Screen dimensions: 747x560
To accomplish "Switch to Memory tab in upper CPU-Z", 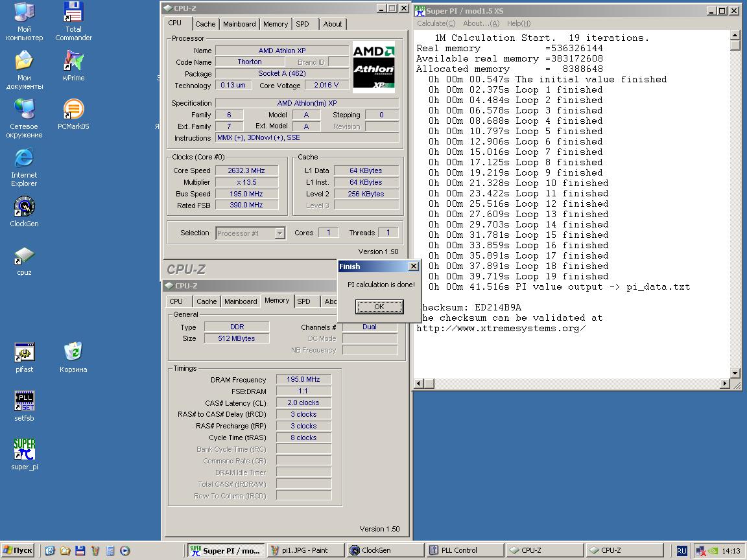I will [276, 24].
